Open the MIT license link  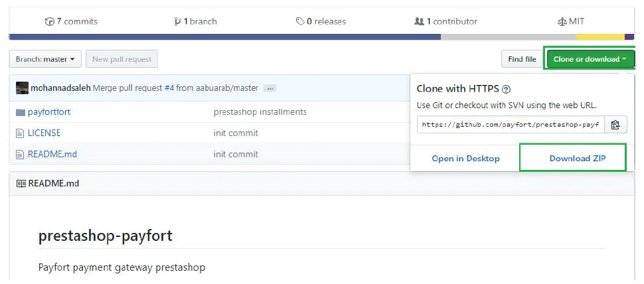pos(570,21)
